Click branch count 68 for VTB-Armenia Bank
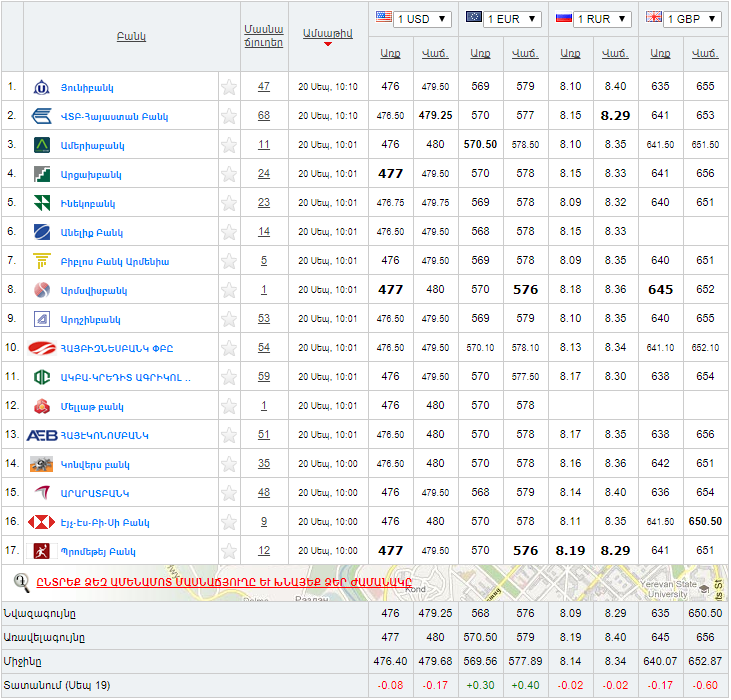The width and height of the screenshot is (731, 700). tap(264, 116)
